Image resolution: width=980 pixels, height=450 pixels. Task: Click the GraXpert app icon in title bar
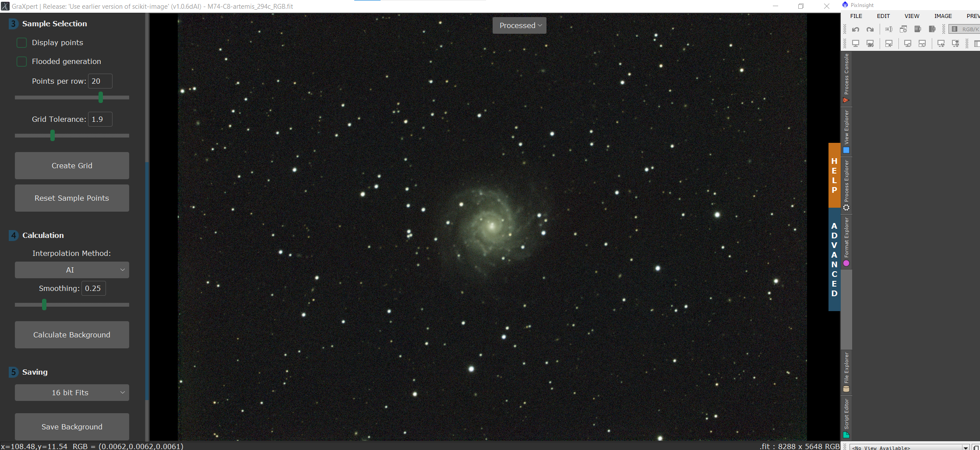(x=5, y=6)
